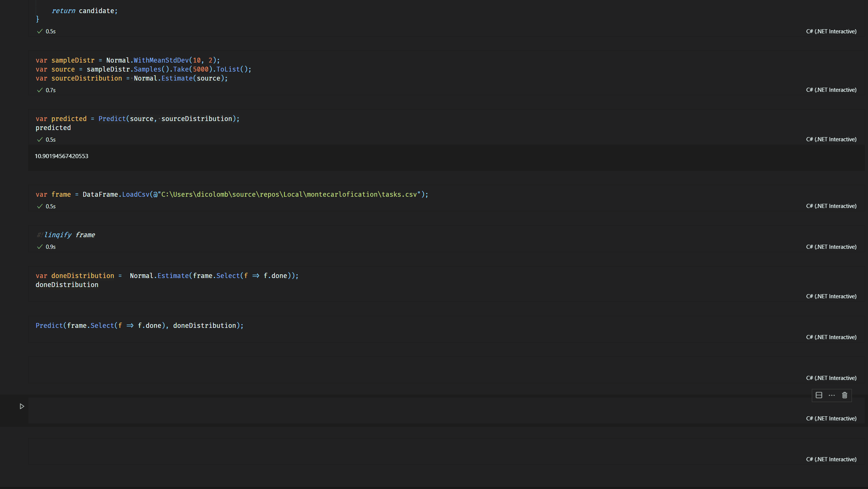Screen dimensions: 868x489
Task: Click success checkmark on linqify frame cell
Action: [x=40, y=247]
